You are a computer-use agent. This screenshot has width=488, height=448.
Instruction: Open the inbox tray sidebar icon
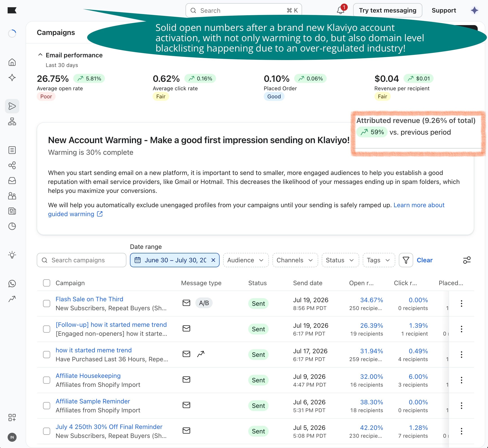12,181
